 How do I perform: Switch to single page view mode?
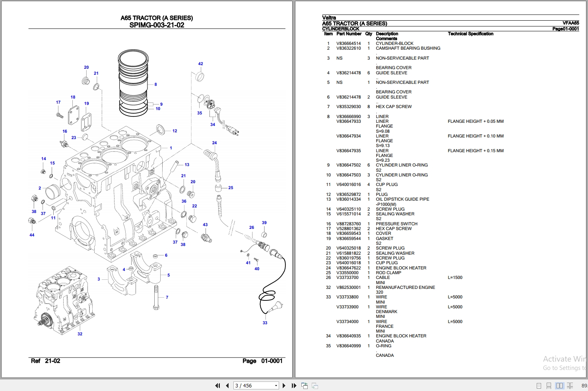[539, 385]
